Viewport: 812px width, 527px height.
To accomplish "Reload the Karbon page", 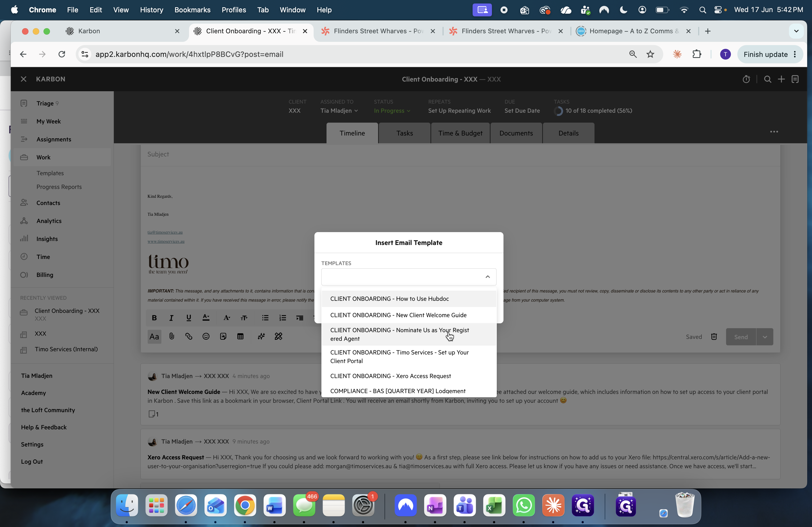I will (x=62, y=54).
